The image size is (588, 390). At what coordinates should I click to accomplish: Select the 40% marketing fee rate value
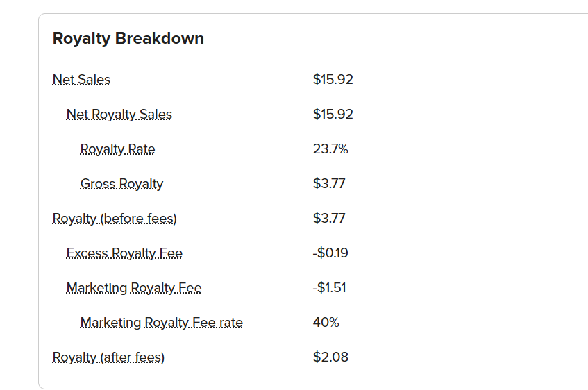tap(326, 322)
